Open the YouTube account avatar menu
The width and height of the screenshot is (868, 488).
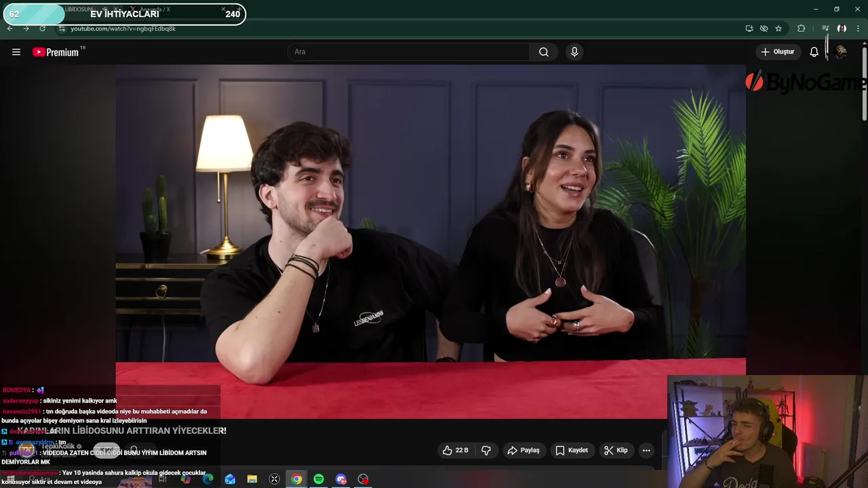[841, 52]
